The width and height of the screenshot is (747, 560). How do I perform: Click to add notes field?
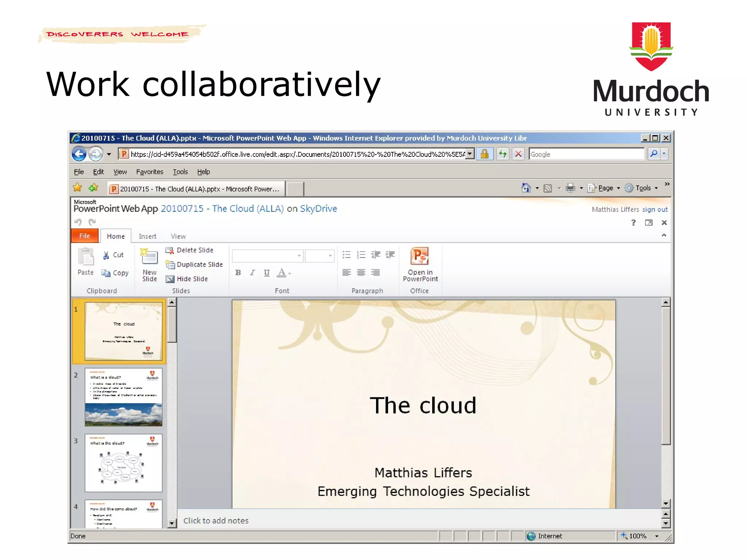tap(419, 521)
